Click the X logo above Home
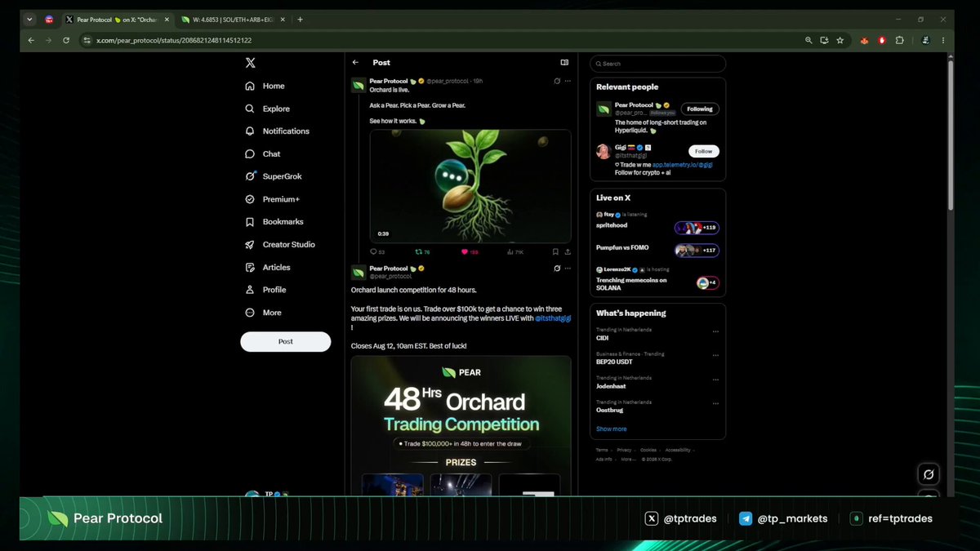This screenshot has width=980, height=551. click(x=251, y=63)
